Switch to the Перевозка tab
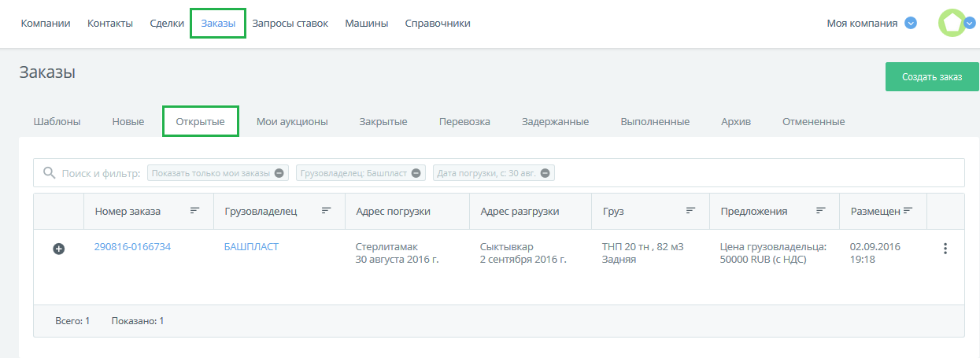 click(464, 122)
